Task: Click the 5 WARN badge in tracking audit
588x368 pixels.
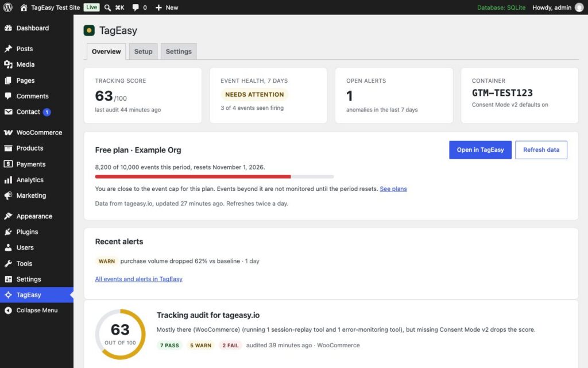Action: [x=200, y=346]
